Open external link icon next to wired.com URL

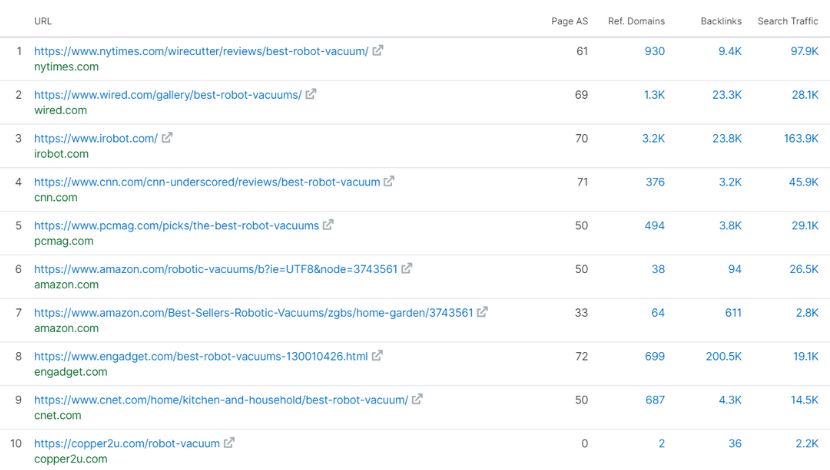pos(311,95)
